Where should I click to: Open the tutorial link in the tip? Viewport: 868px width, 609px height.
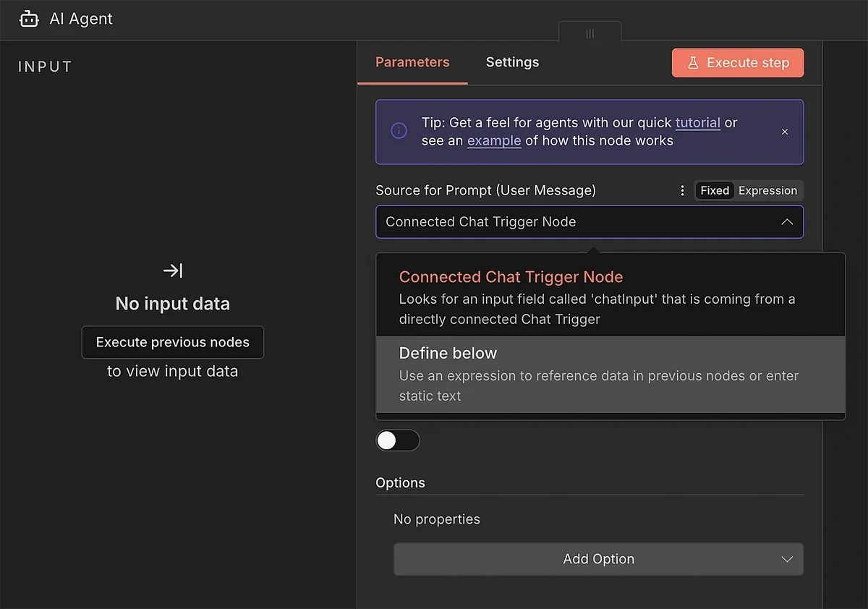coord(697,122)
